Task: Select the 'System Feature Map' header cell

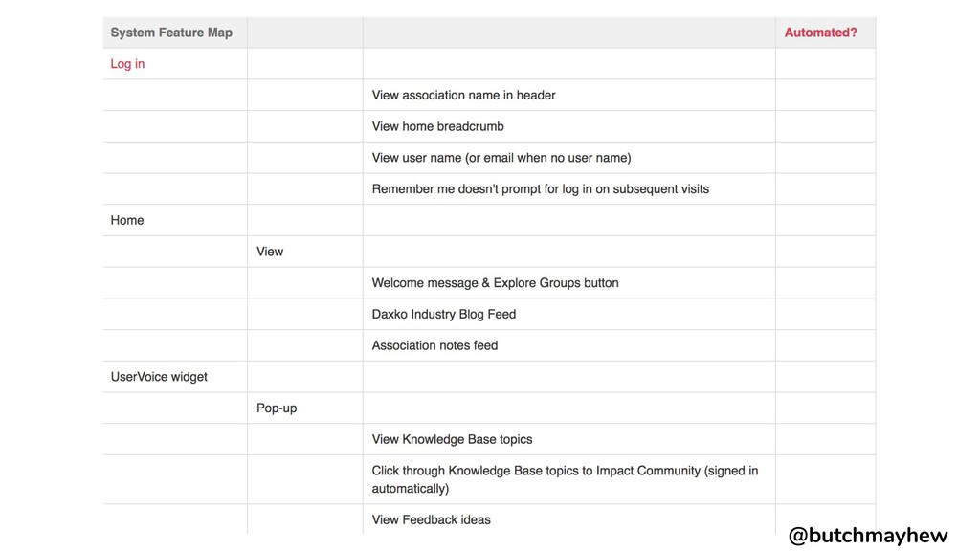Action: click(175, 33)
